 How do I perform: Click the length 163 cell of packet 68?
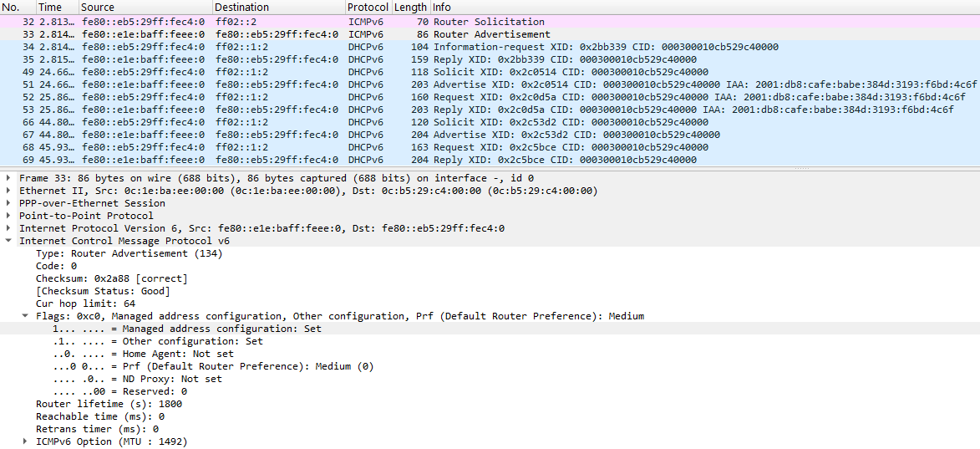click(420, 147)
